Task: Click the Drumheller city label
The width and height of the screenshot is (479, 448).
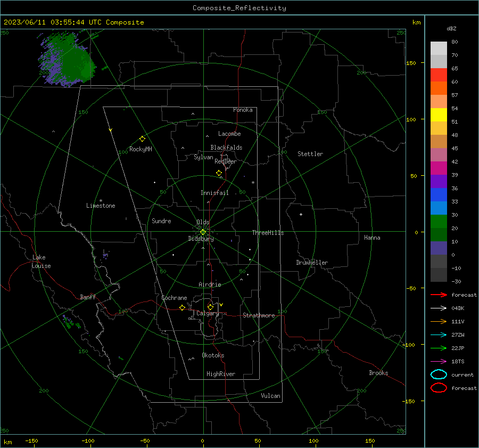Action: [x=312, y=263]
